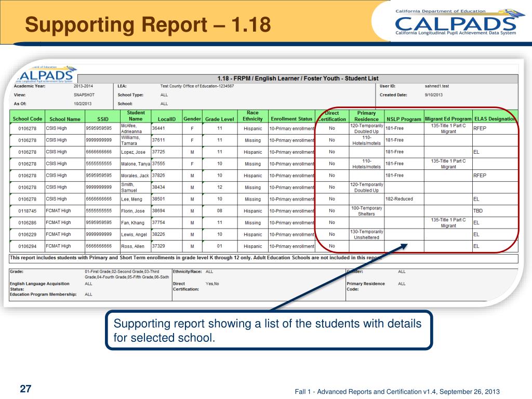Click LEA value 'Test County Office of Education-1234567'

point(197,86)
